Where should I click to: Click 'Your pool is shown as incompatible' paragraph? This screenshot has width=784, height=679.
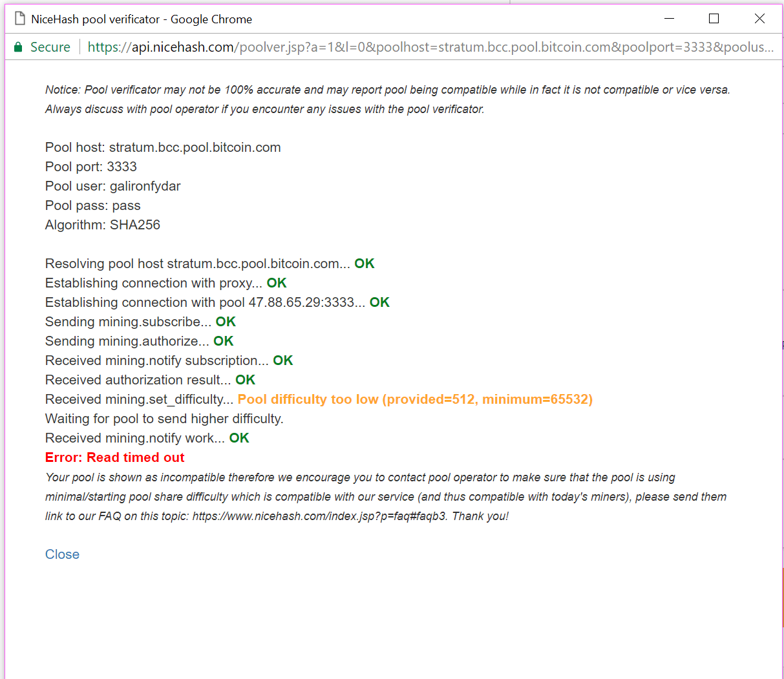tap(386, 497)
